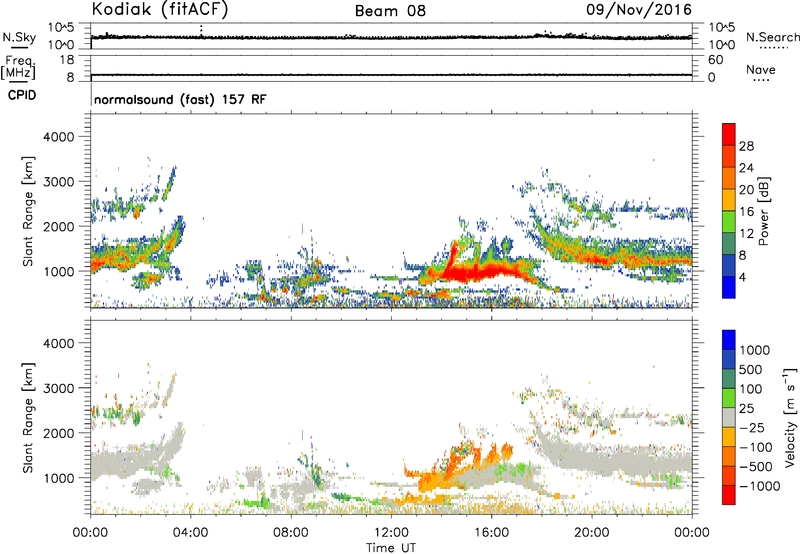The height and width of the screenshot is (554, 800).
Task: Click the date '09/Nov/2016'
Action: (x=639, y=9)
